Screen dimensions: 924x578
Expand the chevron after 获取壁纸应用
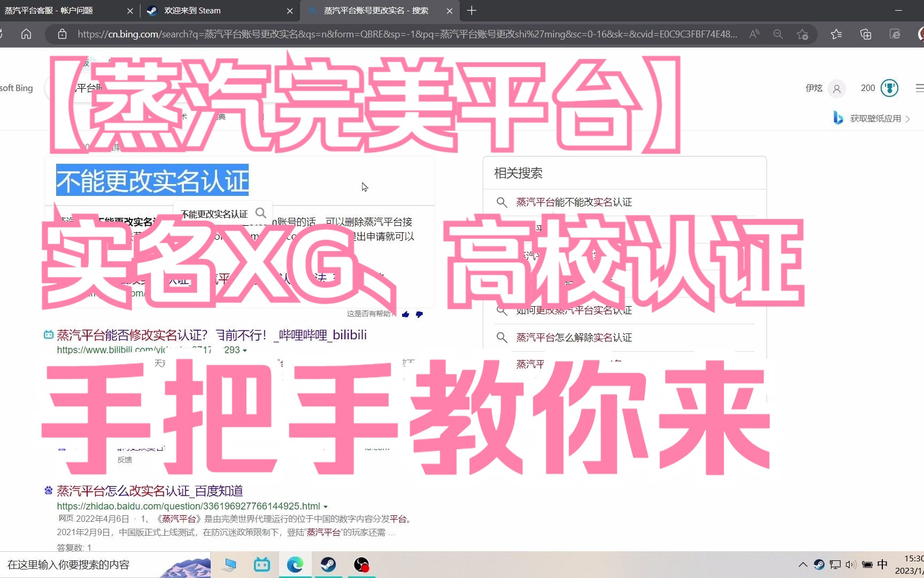[x=907, y=119]
